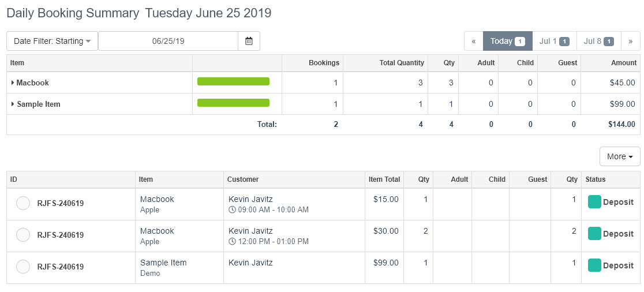644x292 pixels.
Task: Click the clock icon beside 12:00 PM - 01:00 PM
Action: point(231,241)
